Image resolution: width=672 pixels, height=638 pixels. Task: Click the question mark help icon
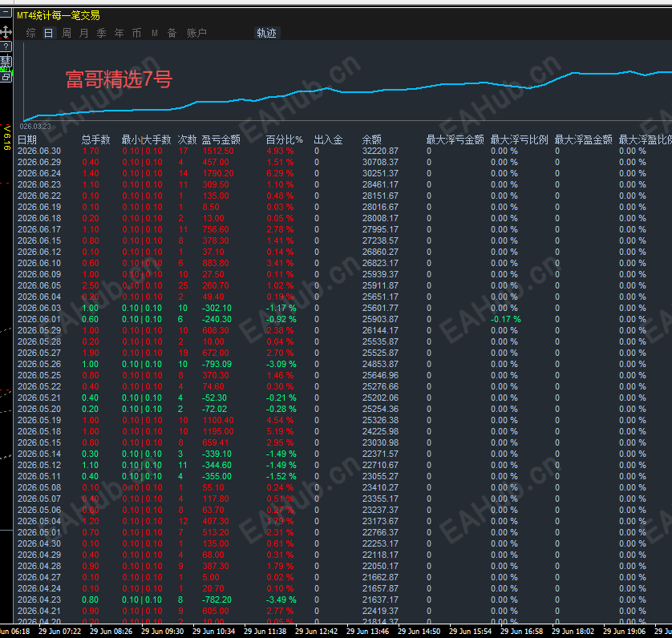pos(6,46)
